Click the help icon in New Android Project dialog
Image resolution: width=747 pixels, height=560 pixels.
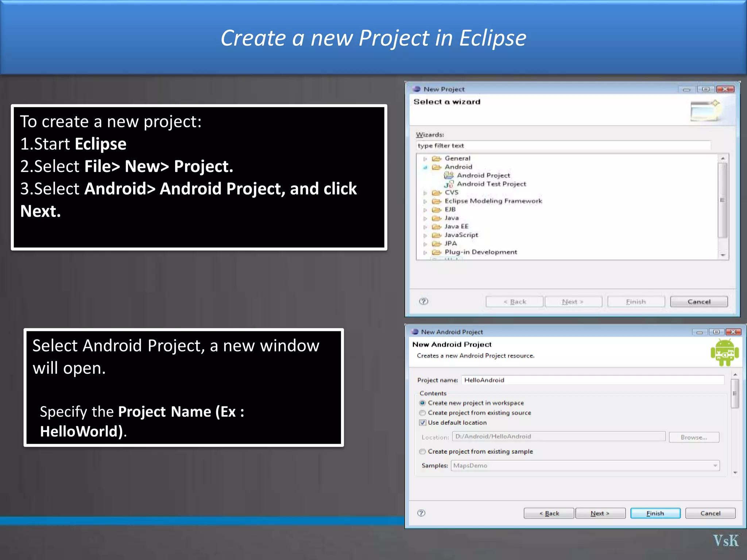coord(421,513)
